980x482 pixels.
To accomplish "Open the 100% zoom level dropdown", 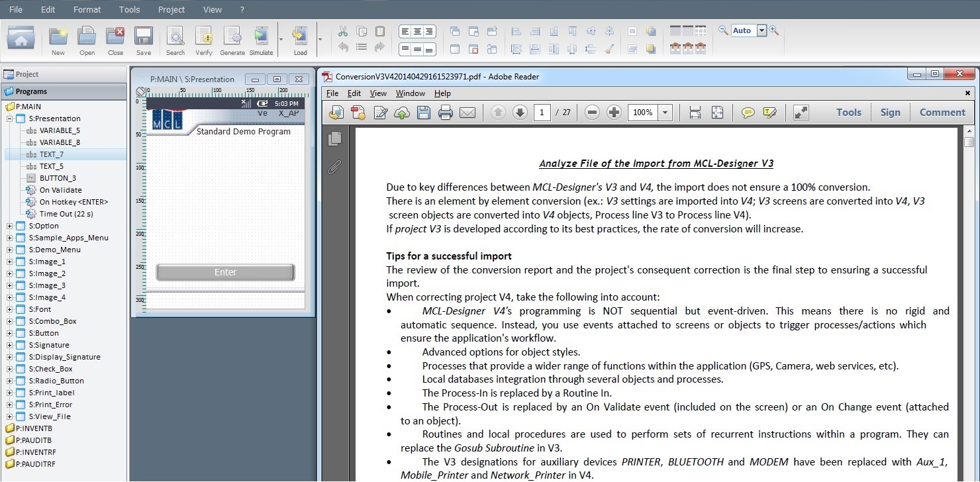I will click(665, 113).
